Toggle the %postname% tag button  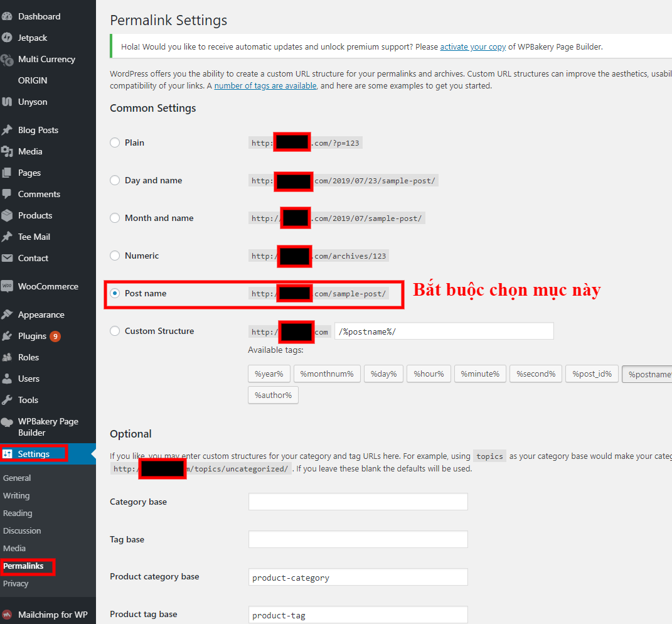point(647,374)
